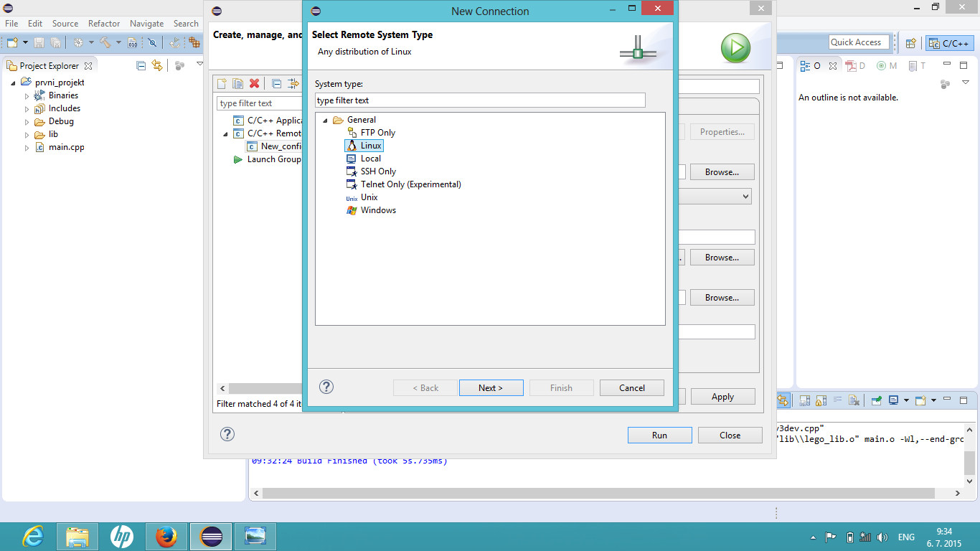Delete launch configuration with red X icon

254,84
